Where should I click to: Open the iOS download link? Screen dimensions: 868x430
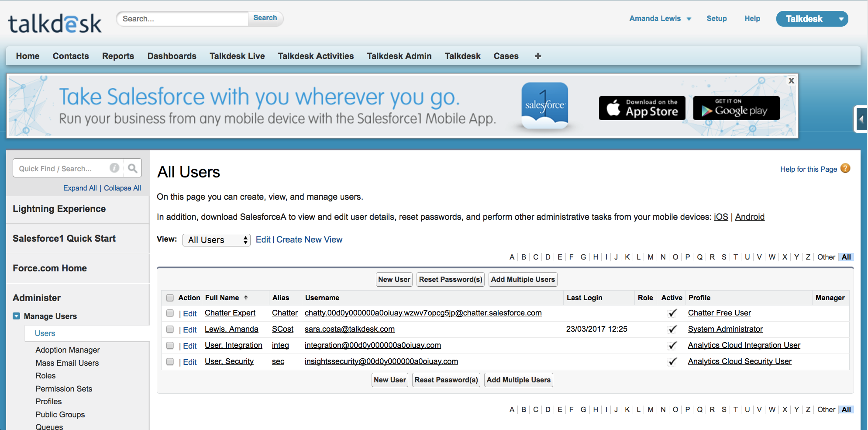(721, 217)
